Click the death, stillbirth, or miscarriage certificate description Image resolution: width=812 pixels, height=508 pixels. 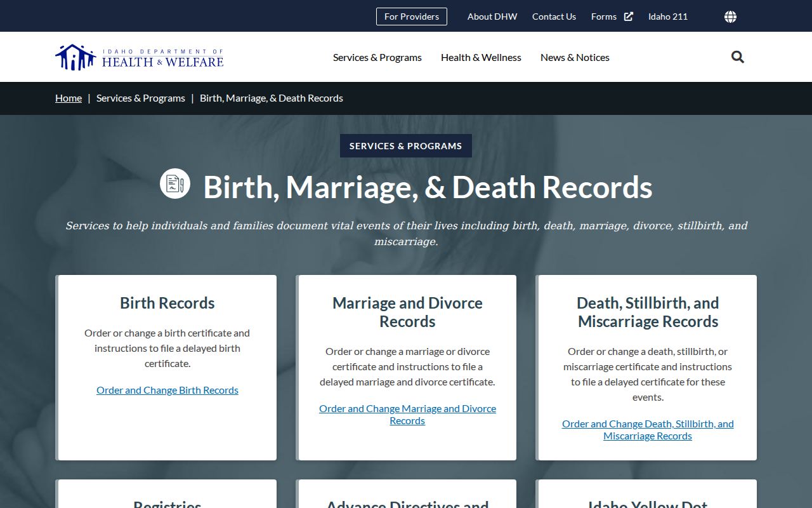tap(648, 374)
